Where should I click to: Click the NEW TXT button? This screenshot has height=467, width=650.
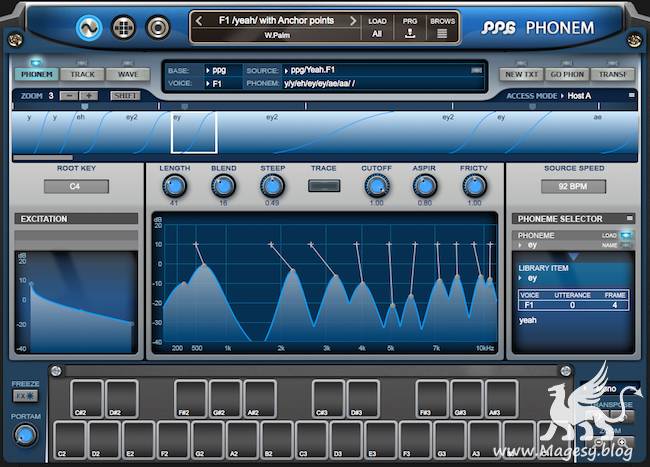pyautogui.click(x=521, y=75)
